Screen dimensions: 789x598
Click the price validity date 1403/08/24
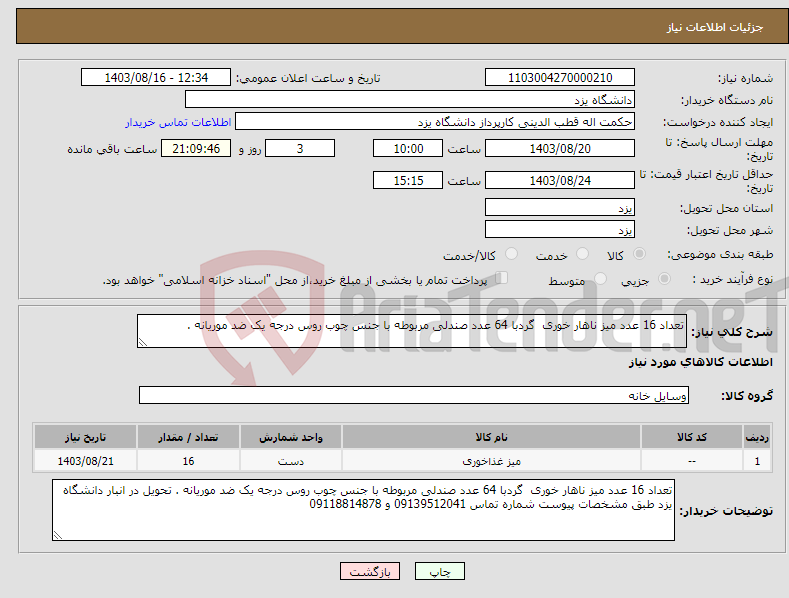[560, 180]
